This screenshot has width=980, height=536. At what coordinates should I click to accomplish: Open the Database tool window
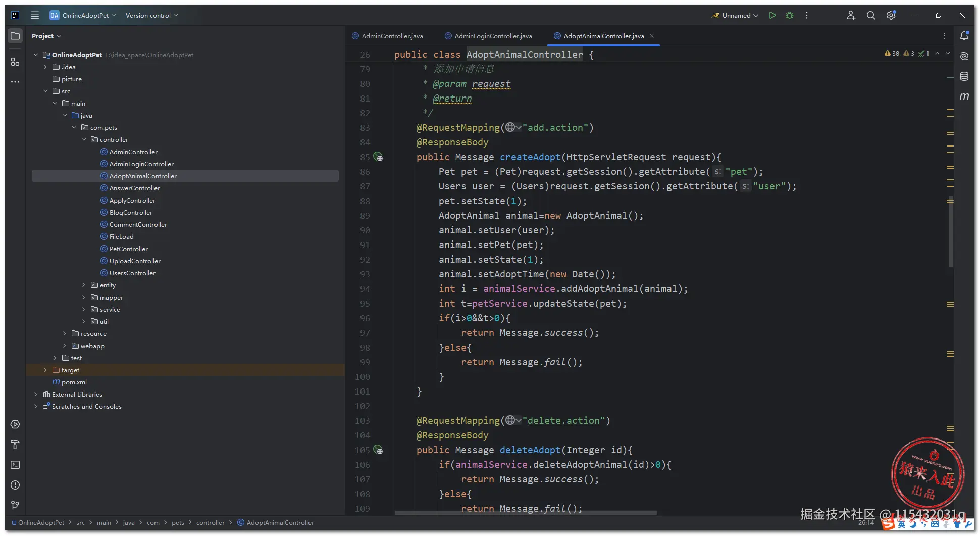point(964,76)
